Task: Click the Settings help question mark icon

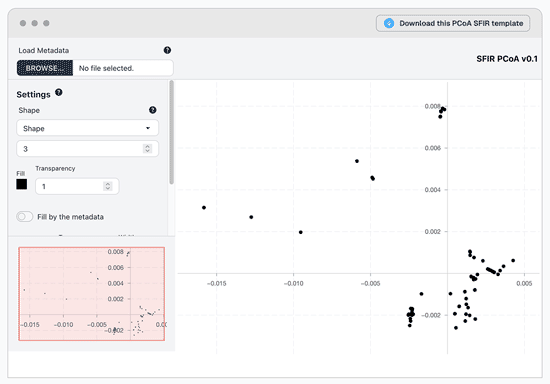Action: click(59, 92)
